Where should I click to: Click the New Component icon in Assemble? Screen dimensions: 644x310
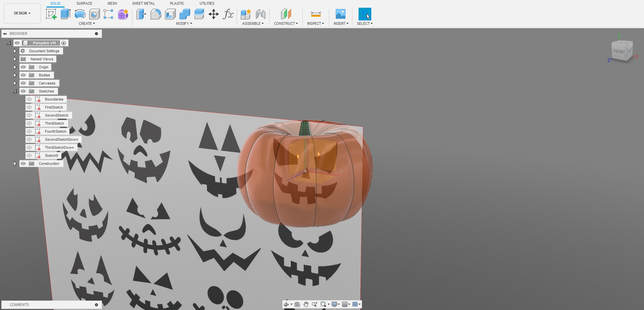[x=246, y=14]
